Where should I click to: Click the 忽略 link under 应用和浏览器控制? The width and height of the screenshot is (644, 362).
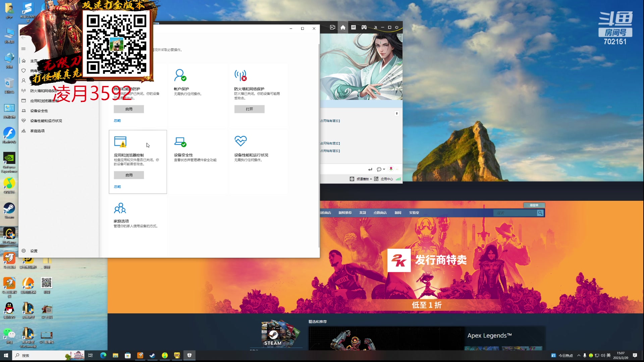point(117,187)
